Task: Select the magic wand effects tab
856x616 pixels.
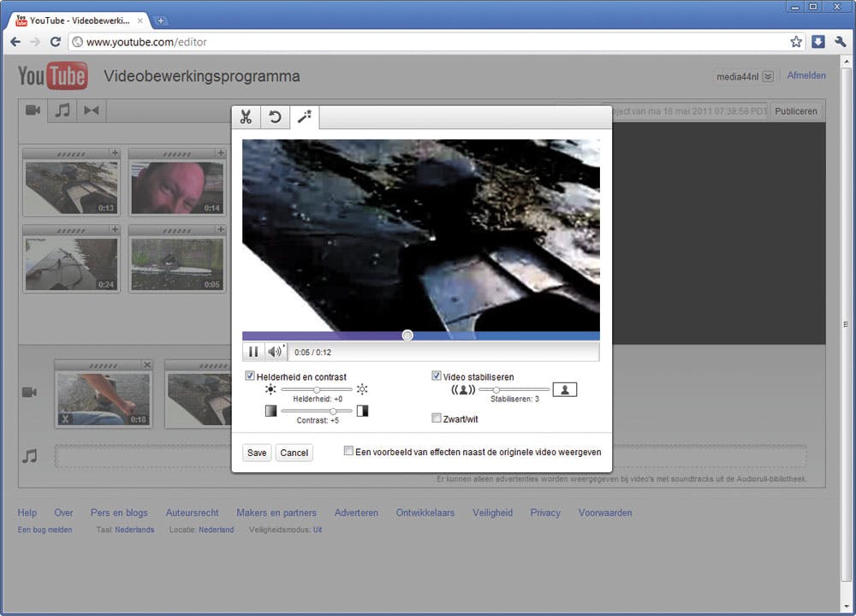Action: pyautogui.click(x=304, y=117)
